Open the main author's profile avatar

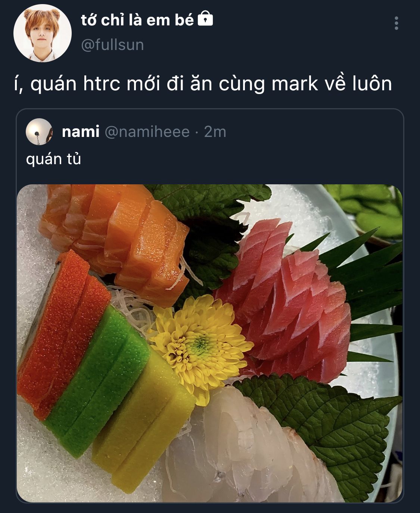pyautogui.click(x=43, y=33)
